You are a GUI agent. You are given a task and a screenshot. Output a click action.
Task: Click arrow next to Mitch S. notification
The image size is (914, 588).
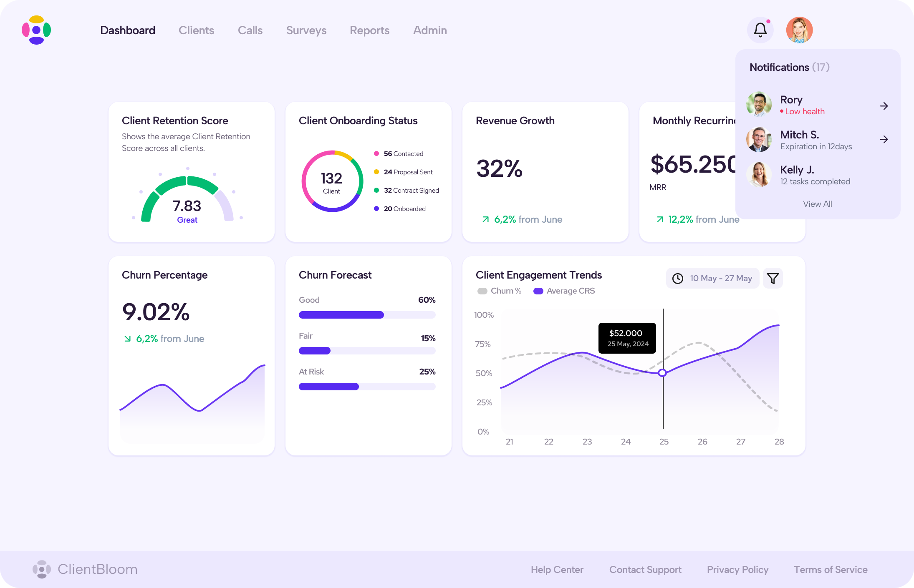click(884, 139)
